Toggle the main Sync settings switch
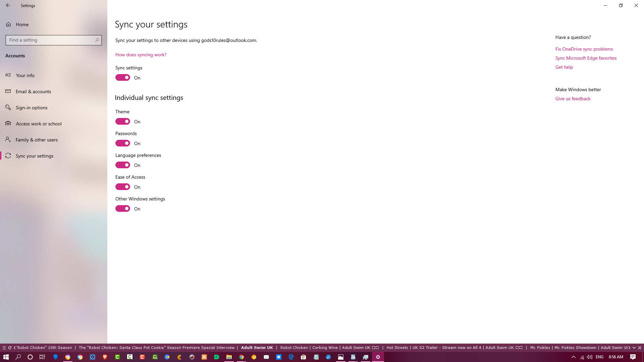644x362 pixels. [x=123, y=78]
